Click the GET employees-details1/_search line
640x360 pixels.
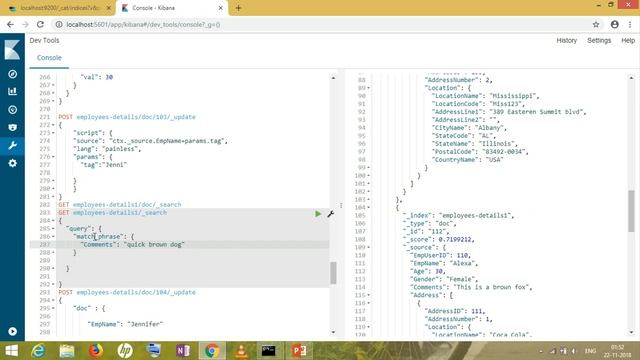(112, 213)
